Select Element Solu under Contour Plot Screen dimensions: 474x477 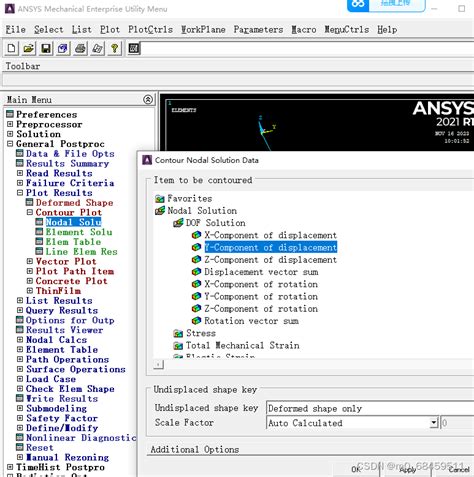pos(79,232)
